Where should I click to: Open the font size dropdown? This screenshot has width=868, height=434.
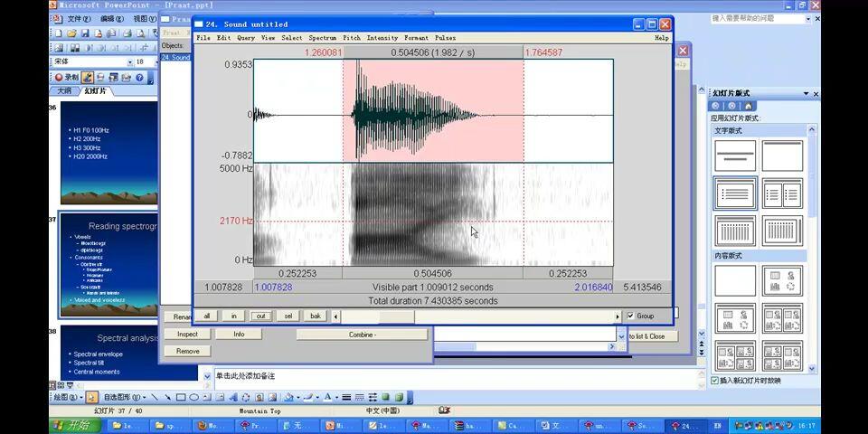point(159,62)
